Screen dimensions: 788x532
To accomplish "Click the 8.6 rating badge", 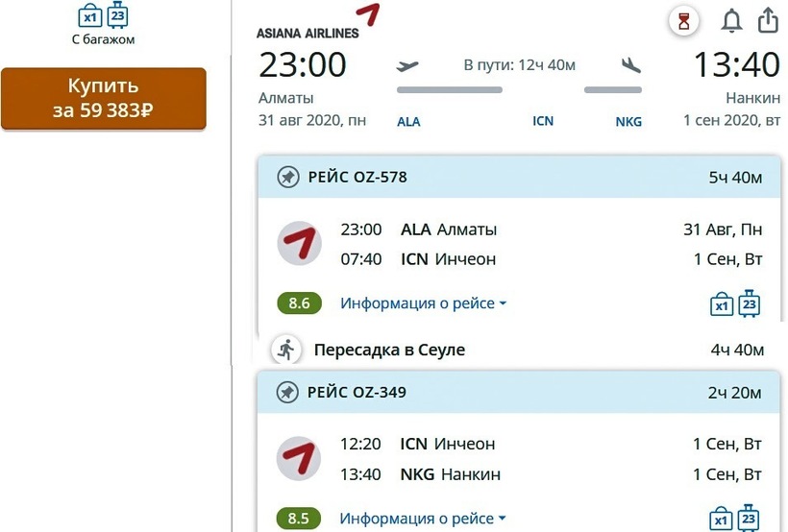I will [300, 303].
